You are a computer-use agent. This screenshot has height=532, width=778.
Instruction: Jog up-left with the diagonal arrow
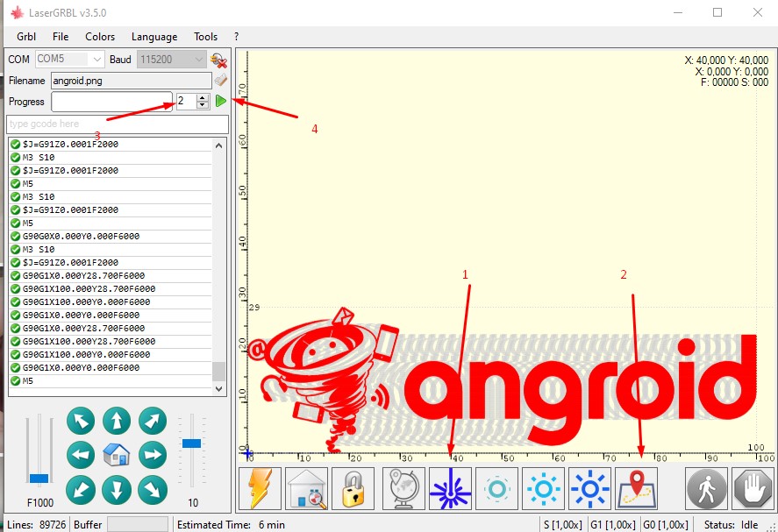pos(81,421)
